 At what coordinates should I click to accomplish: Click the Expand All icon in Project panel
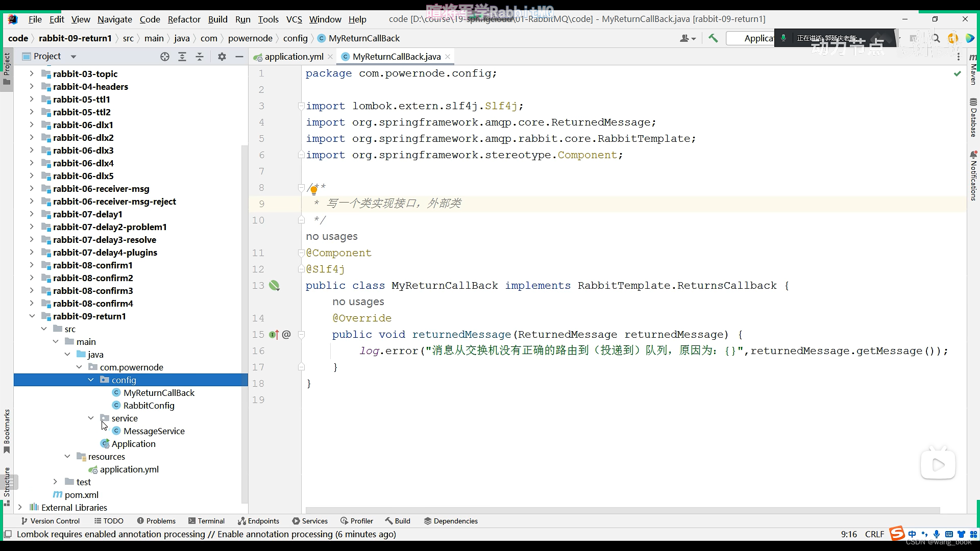click(x=182, y=57)
